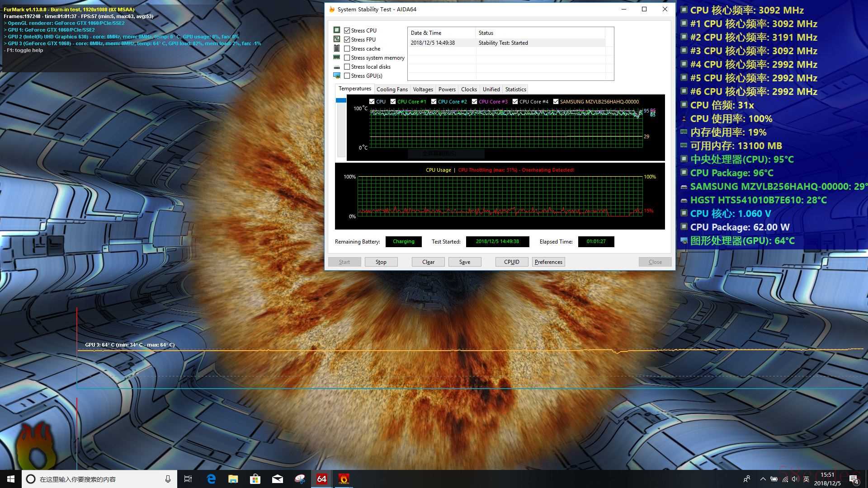Open the Wi-Fi network tray icon
The height and width of the screenshot is (488, 868).
[785, 479]
